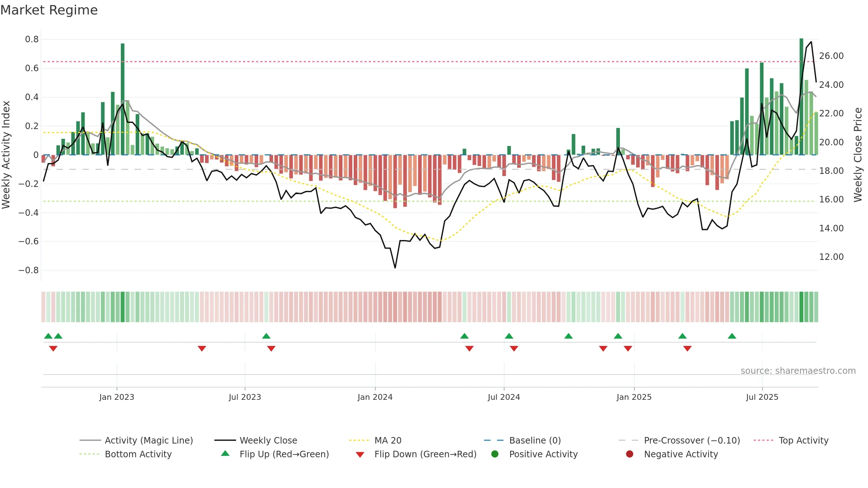Click the Jul 2025 x-axis label

[x=762, y=397]
